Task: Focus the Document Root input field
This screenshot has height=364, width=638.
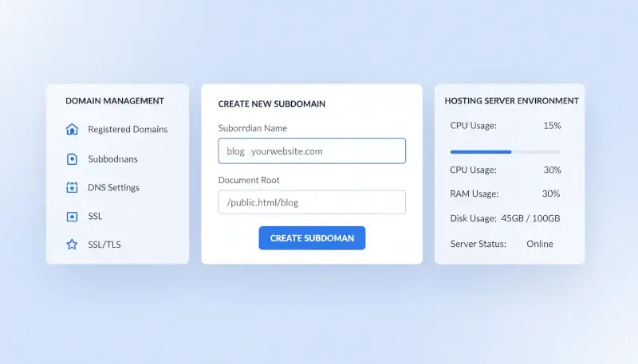Action: (312, 202)
